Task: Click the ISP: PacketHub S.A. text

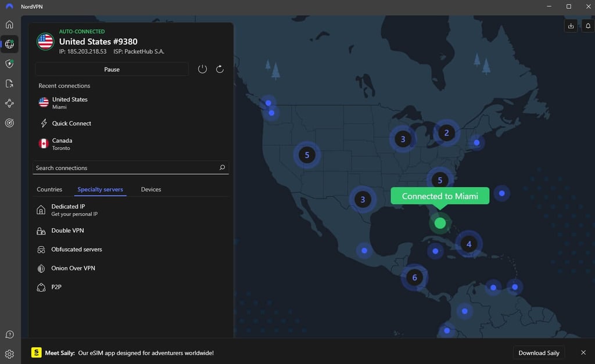Action: [138, 52]
